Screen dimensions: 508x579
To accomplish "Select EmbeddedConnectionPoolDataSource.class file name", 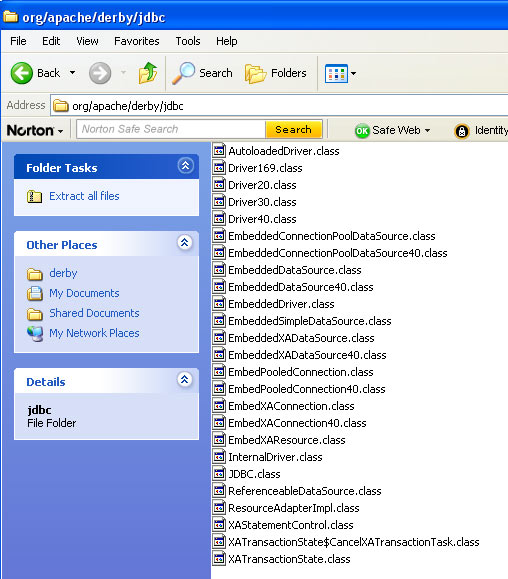I will [x=332, y=236].
